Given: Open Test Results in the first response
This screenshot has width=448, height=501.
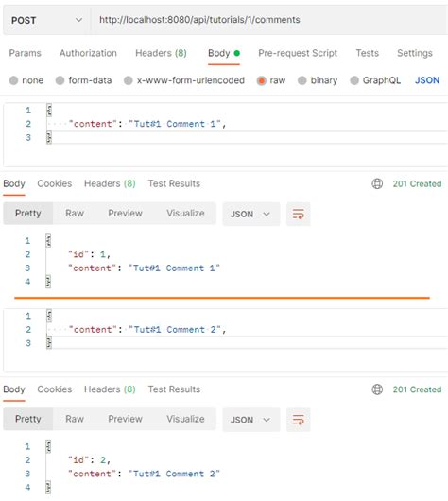Looking at the screenshot, I should (x=174, y=183).
